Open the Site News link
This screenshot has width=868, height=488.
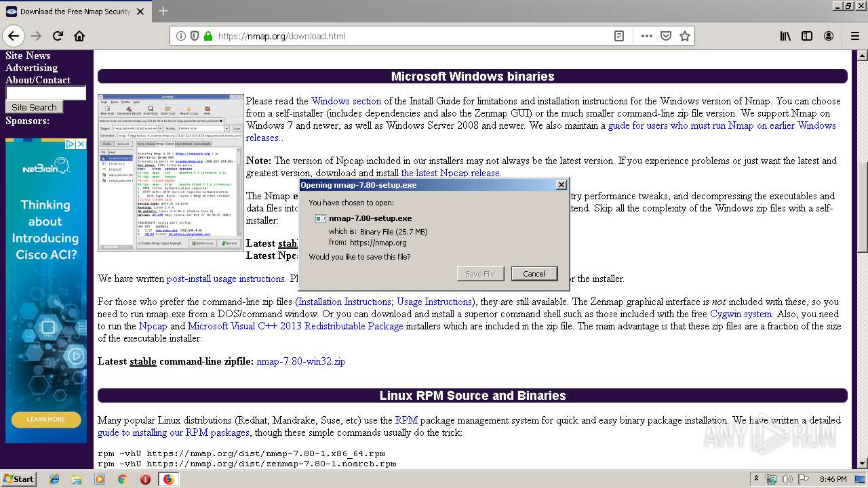click(x=28, y=56)
